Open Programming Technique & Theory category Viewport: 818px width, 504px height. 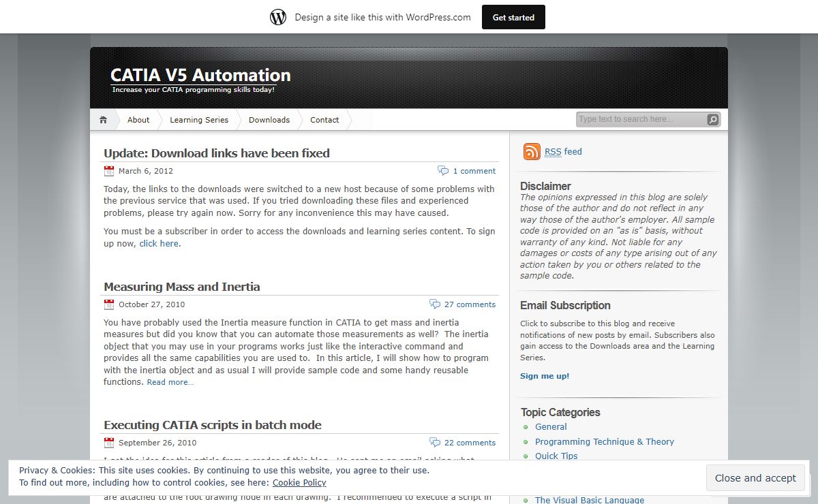tap(605, 442)
